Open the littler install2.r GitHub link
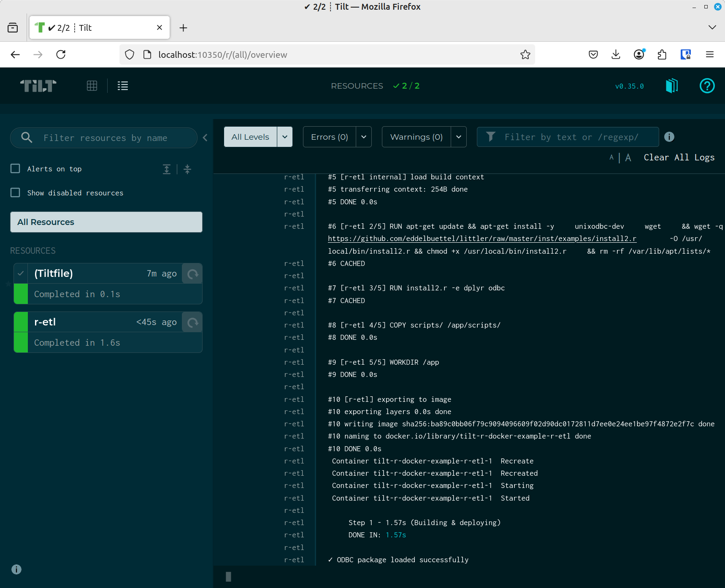The image size is (725, 588). point(482,238)
